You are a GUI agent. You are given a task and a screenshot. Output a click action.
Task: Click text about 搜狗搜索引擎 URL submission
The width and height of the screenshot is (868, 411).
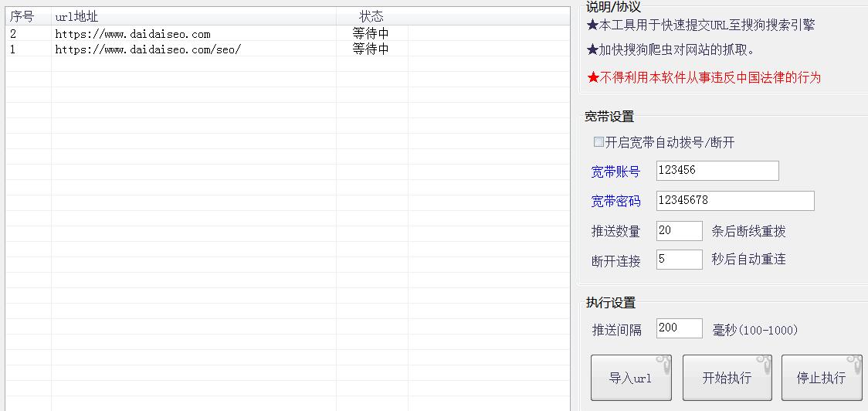pos(701,25)
